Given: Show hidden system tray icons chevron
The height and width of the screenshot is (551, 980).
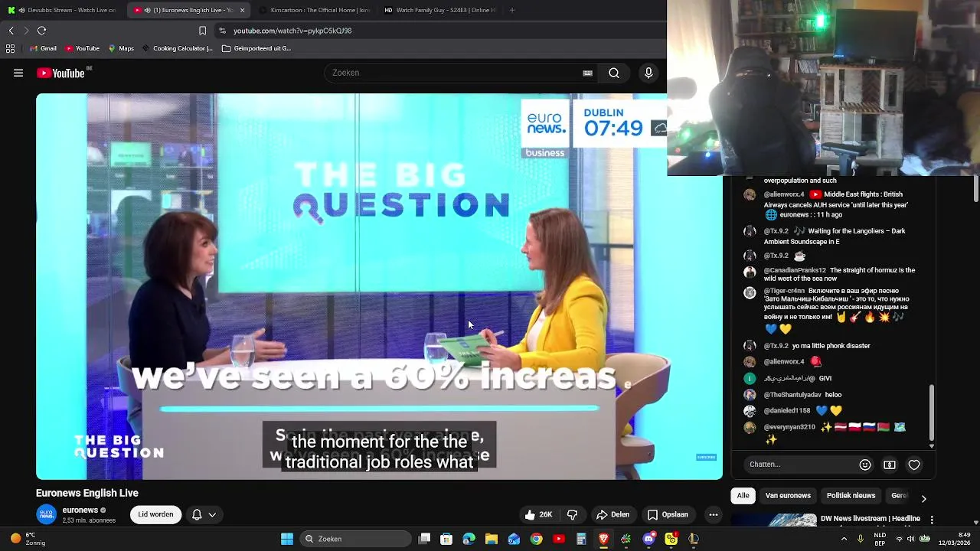Looking at the screenshot, I should (x=844, y=539).
